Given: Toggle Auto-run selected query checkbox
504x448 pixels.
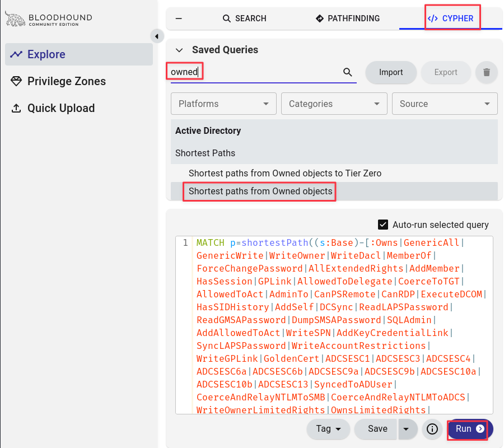Looking at the screenshot, I should coord(383,225).
